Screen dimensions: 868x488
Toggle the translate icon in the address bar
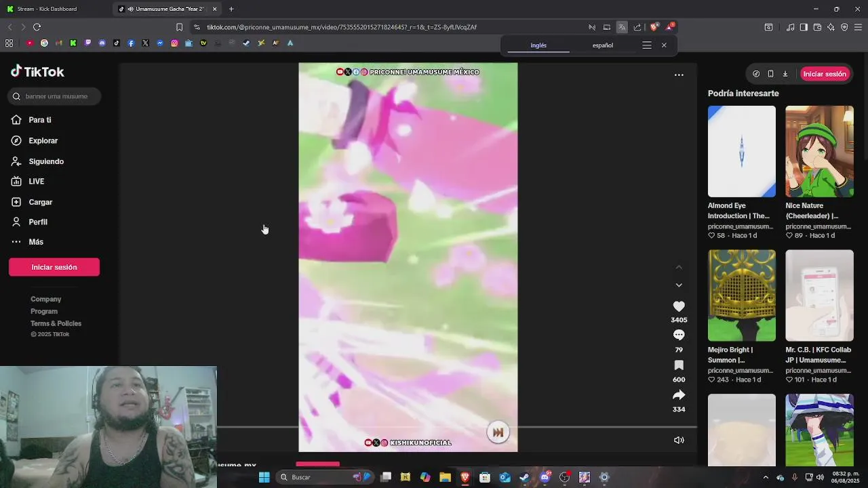pos(622,27)
